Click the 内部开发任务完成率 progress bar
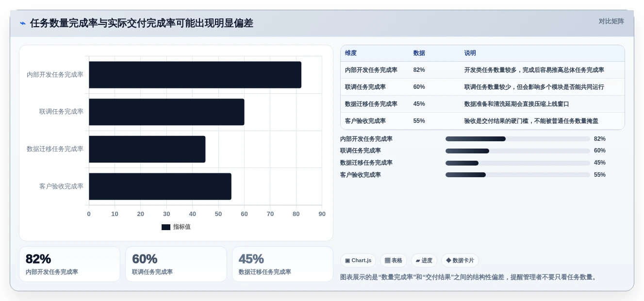 point(517,139)
